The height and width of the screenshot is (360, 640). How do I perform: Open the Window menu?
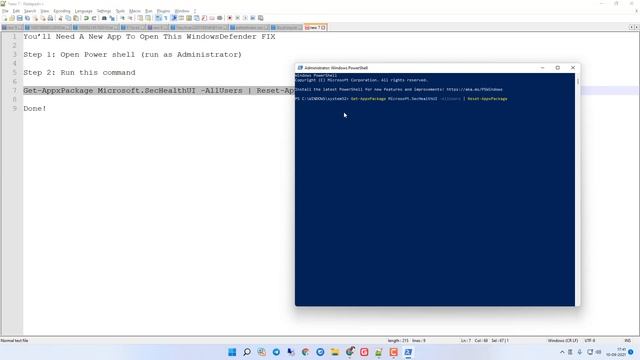pos(182,11)
